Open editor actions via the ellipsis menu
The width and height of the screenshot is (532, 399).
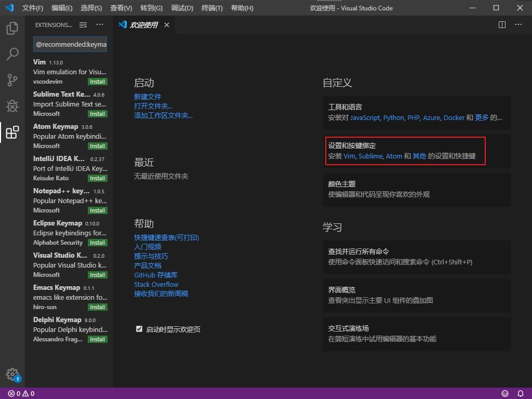tap(518, 24)
